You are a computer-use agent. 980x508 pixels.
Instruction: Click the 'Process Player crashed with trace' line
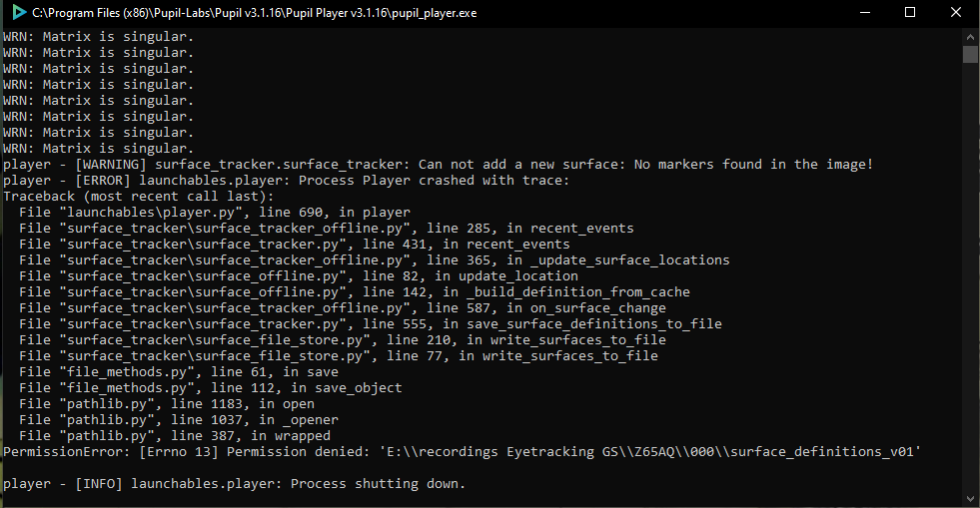pos(287,181)
